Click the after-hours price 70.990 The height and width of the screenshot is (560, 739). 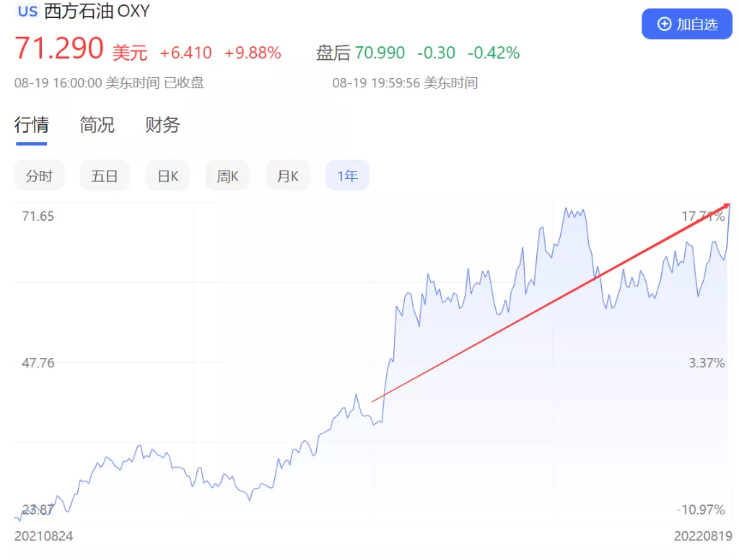point(380,53)
